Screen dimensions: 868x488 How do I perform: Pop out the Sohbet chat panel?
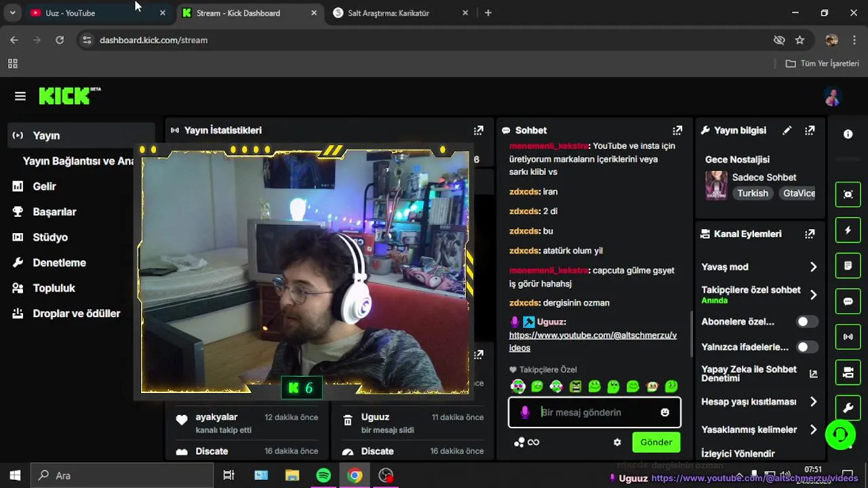[x=677, y=130]
